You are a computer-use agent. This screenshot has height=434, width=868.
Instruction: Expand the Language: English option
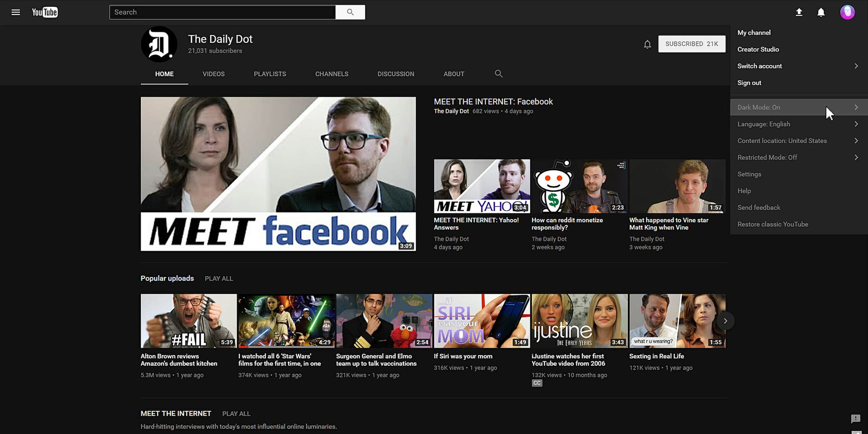[x=799, y=124]
